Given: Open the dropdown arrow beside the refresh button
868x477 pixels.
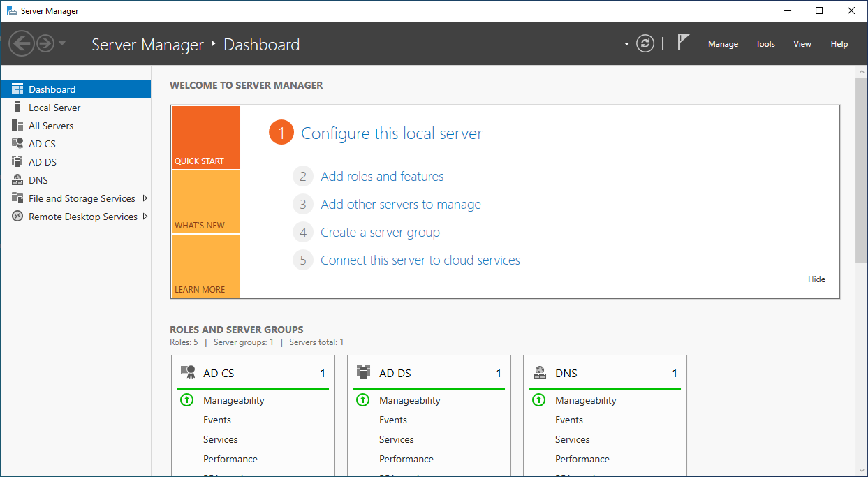Looking at the screenshot, I should (626, 43).
